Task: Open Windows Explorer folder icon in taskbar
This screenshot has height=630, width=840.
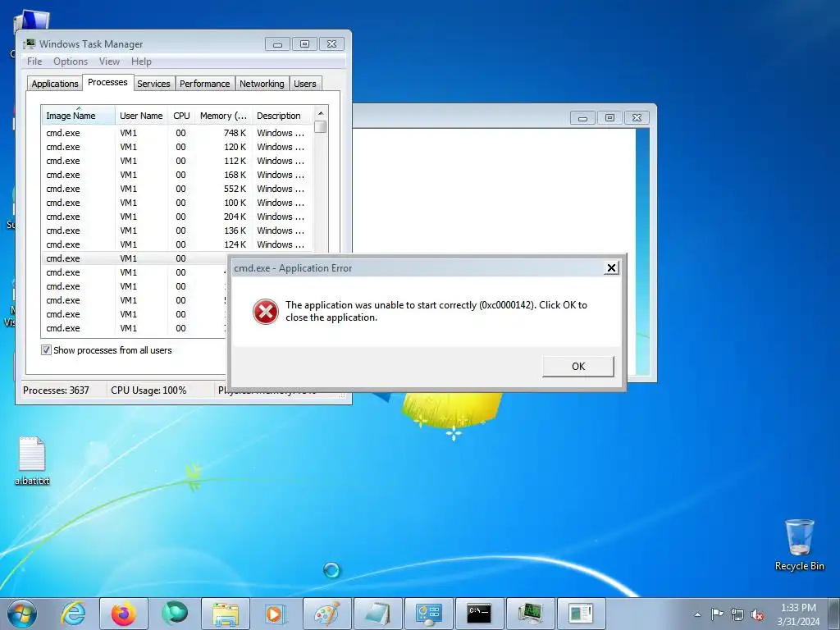Action: (x=226, y=614)
